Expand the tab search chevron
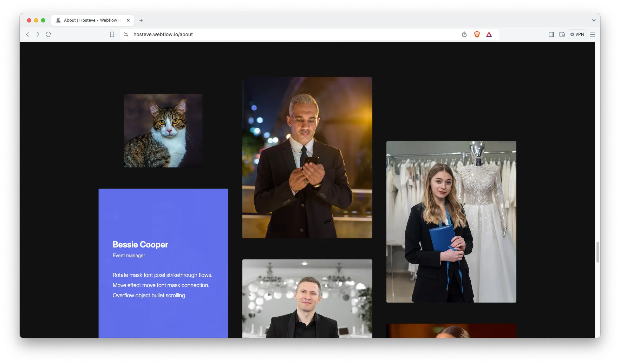The width and height of the screenshot is (620, 364). click(594, 20)
